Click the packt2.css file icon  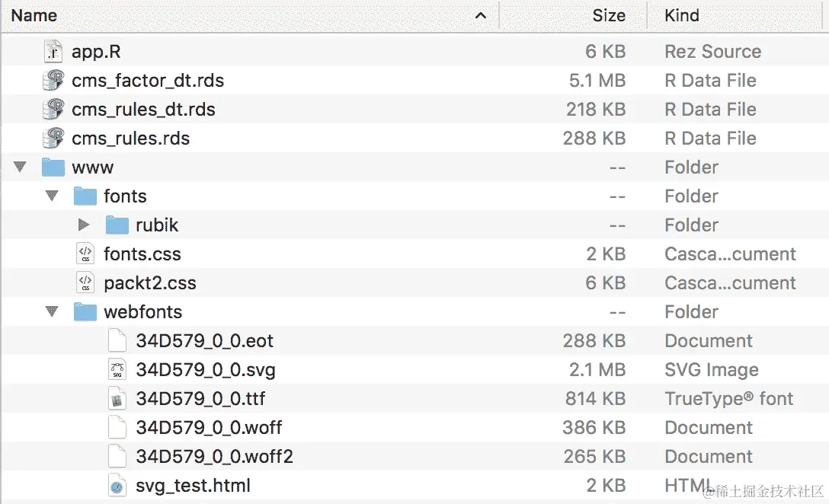85,283
